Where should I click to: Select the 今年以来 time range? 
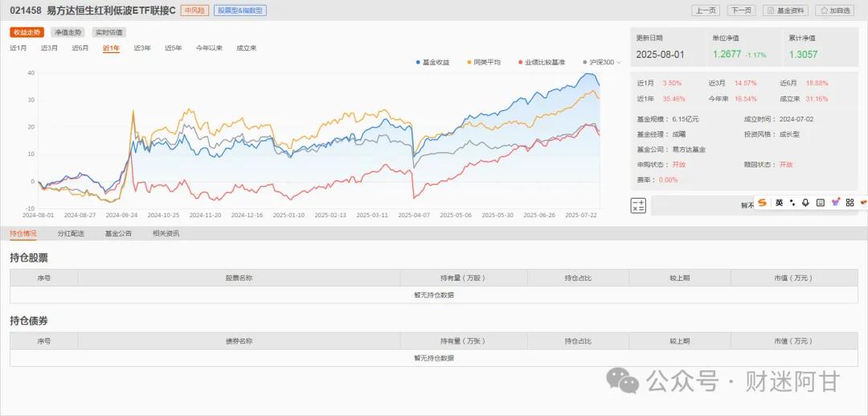pos(209,48)
